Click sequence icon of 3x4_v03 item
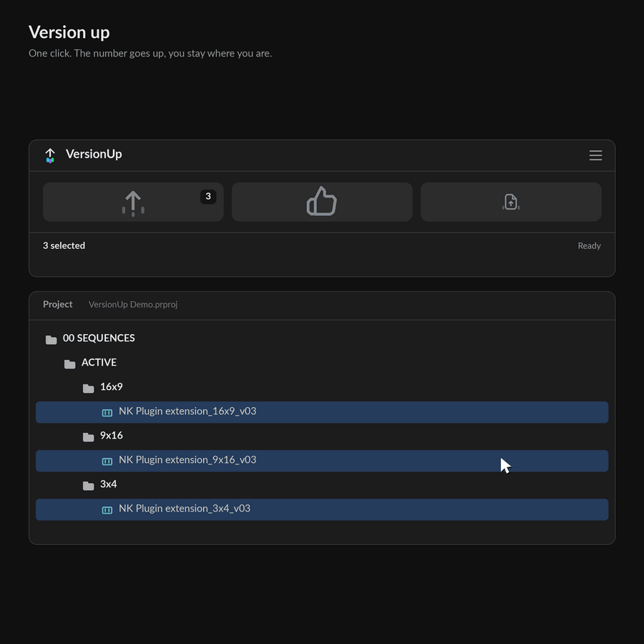 click(x=107, y=510)
